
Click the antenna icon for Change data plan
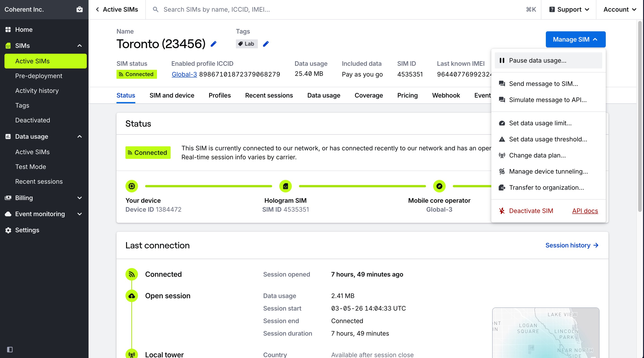pos(502,155)
